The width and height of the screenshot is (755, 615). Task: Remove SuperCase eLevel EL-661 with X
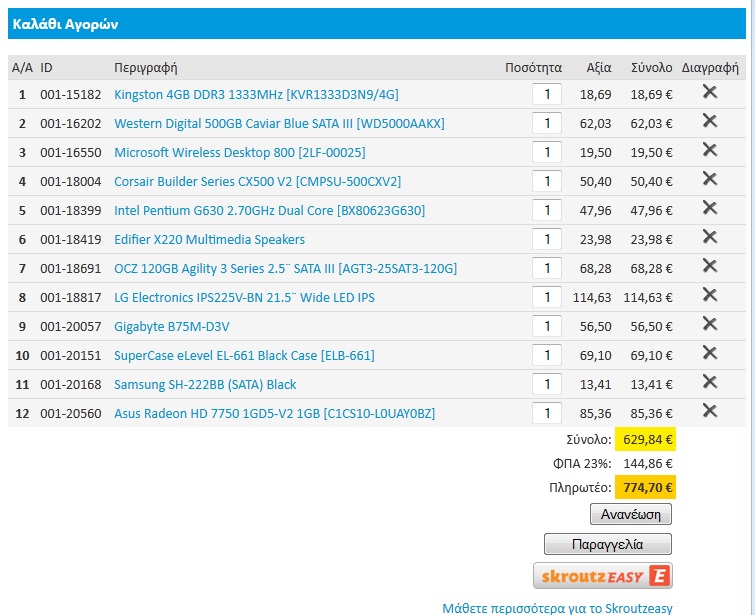click(x=710, y=353)
